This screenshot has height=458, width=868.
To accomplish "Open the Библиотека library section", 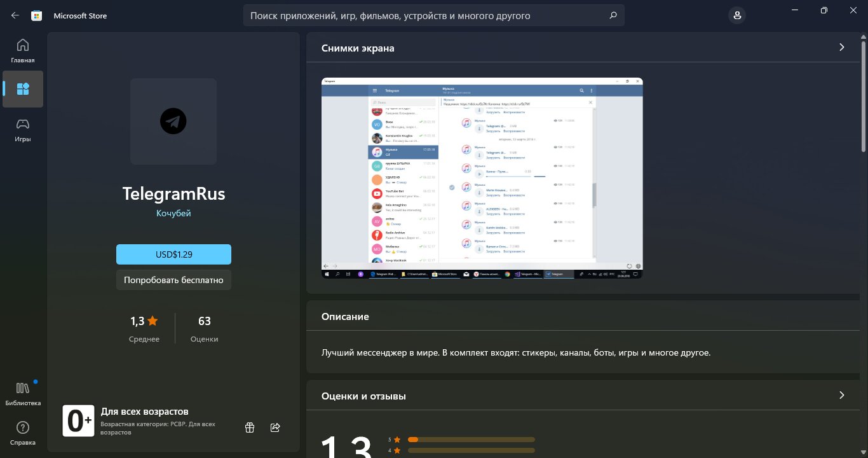I will [23, 394].
